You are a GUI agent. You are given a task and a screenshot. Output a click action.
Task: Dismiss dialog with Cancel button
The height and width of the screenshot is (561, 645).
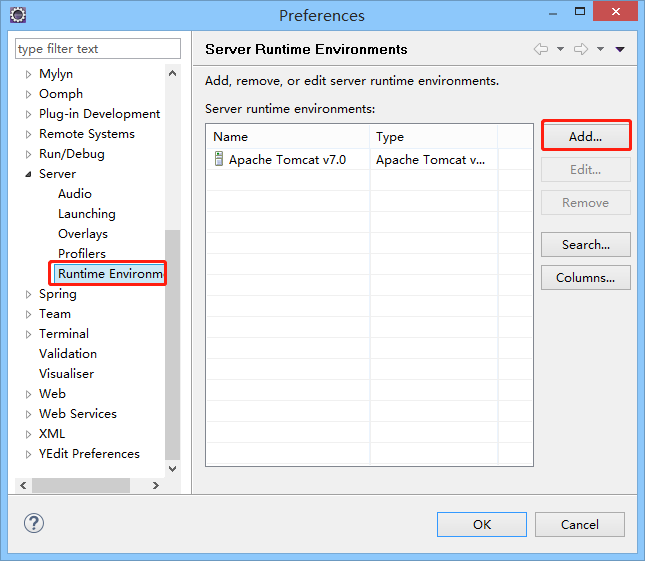click(580, 524)
